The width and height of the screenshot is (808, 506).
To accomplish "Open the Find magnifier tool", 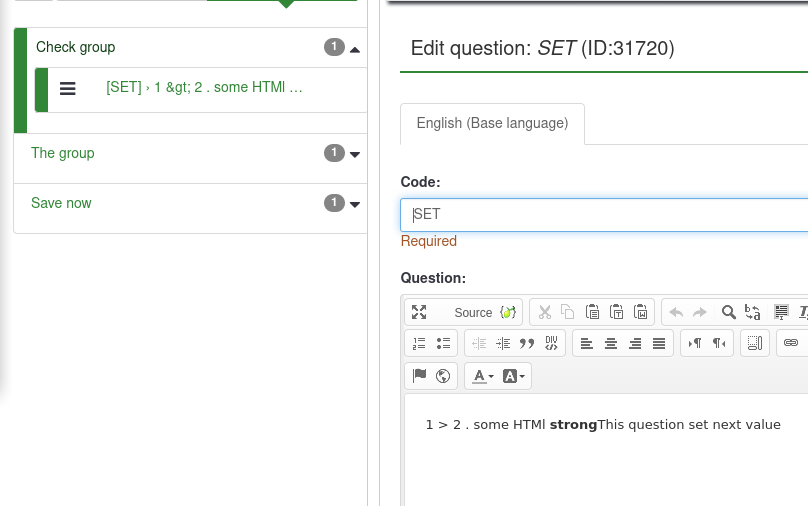I will (x=729, y=312).
